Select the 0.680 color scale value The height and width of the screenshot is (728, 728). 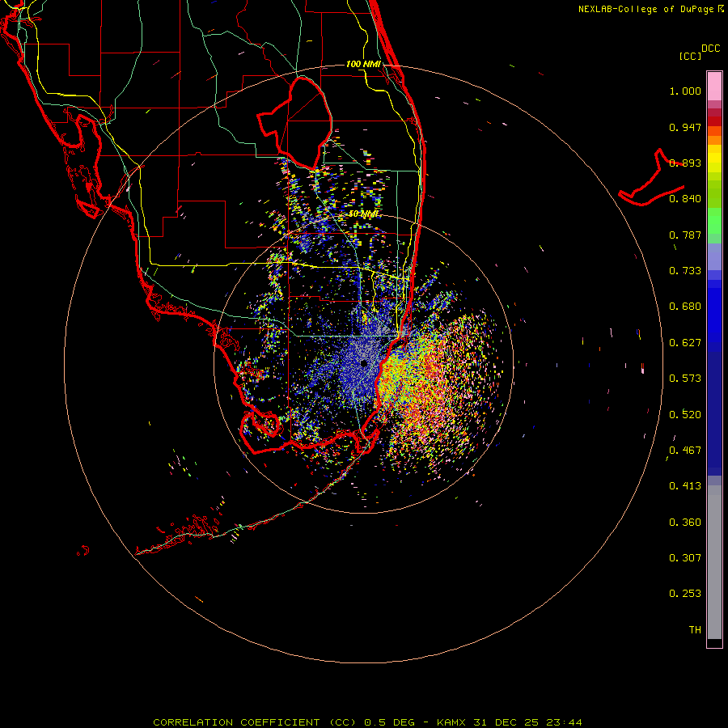point(685,307)
